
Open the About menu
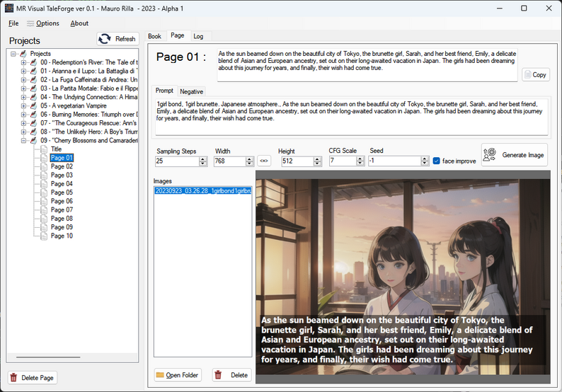79,23
